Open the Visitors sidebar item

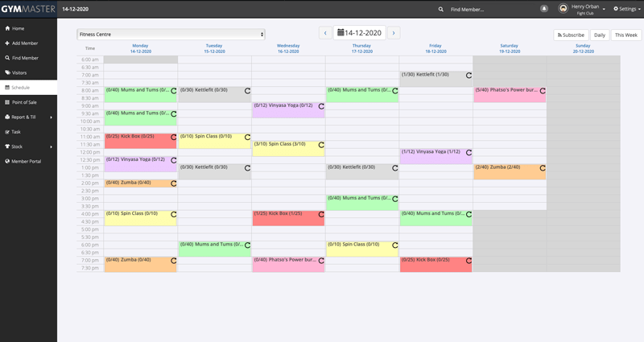tap(19, 72)
